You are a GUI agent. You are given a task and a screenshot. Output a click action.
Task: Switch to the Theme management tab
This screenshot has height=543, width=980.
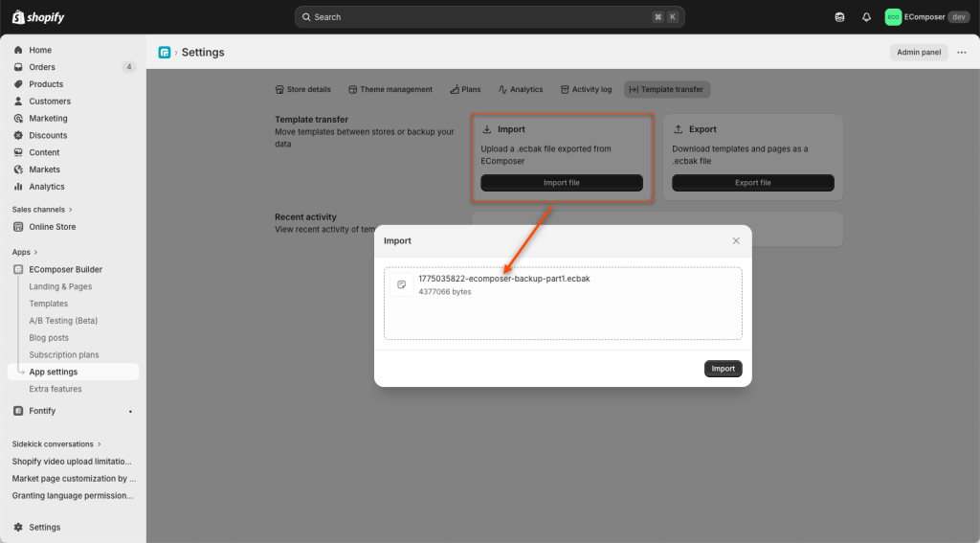[x=390, y=90]
